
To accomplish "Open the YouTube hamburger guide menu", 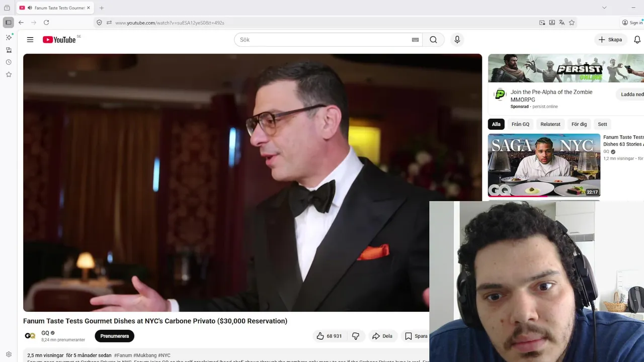I will [x=30, y=40].
